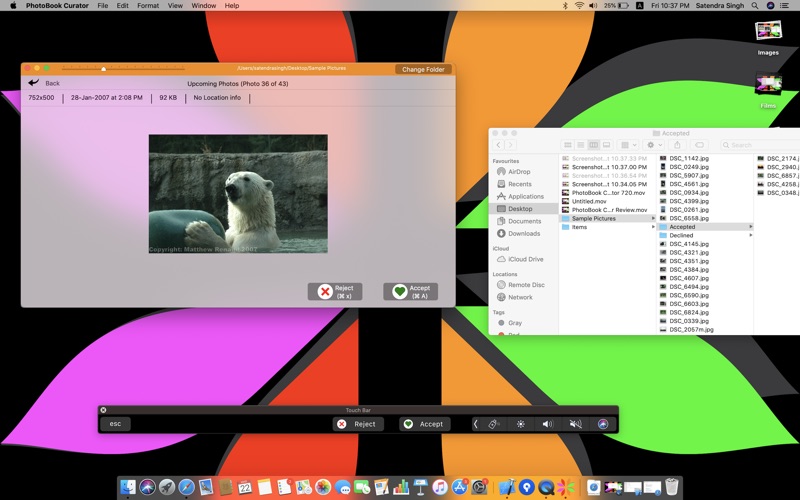Open Xcode from the Dock
800x500 pixels.
point(506,487)
